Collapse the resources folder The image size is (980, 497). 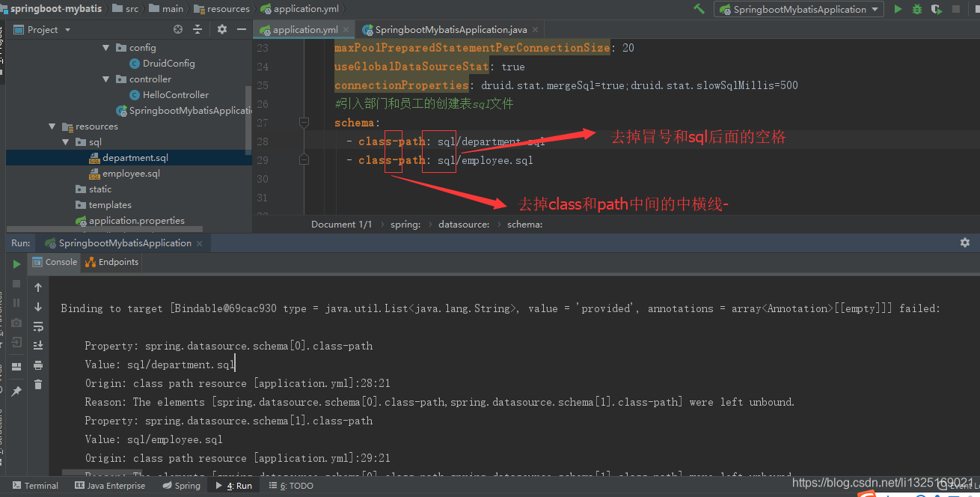[52, 126]
